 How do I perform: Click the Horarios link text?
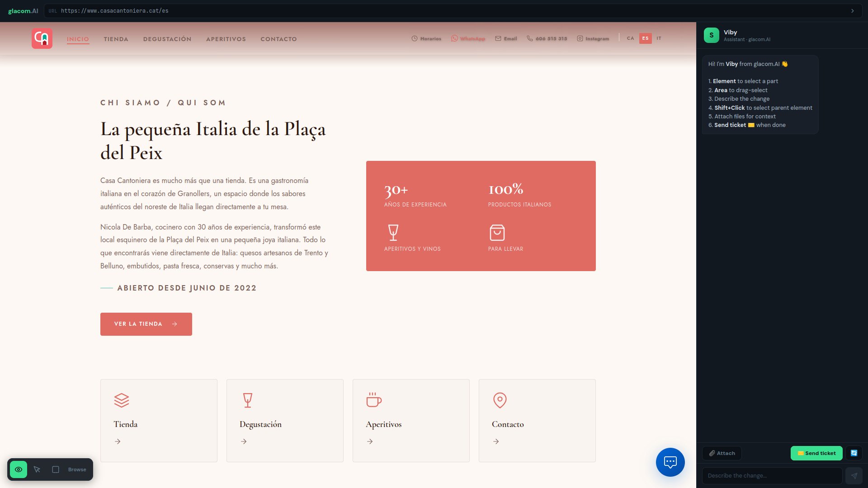pos(431,39)
